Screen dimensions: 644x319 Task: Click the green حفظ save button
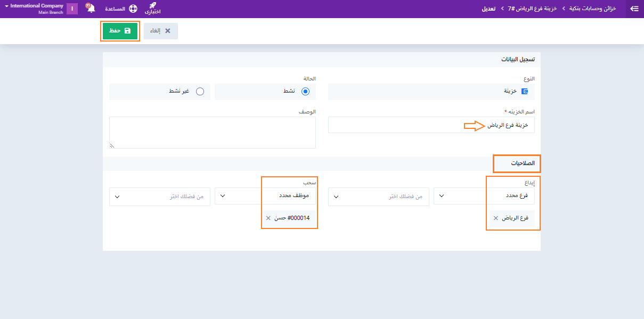click(120, 31)
